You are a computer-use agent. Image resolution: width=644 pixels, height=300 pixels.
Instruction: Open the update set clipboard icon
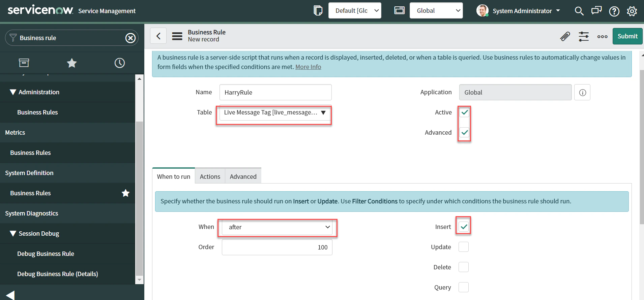pos(318,10)
